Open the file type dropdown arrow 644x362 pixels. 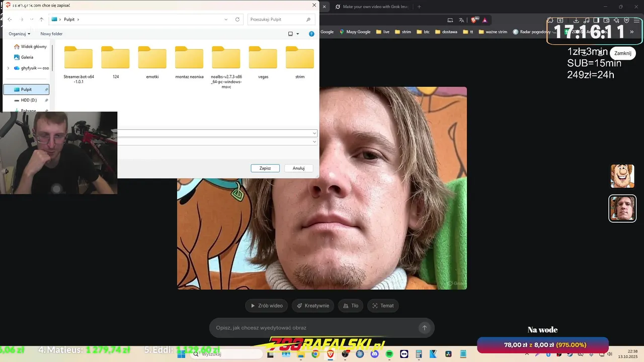coord(314,142)
